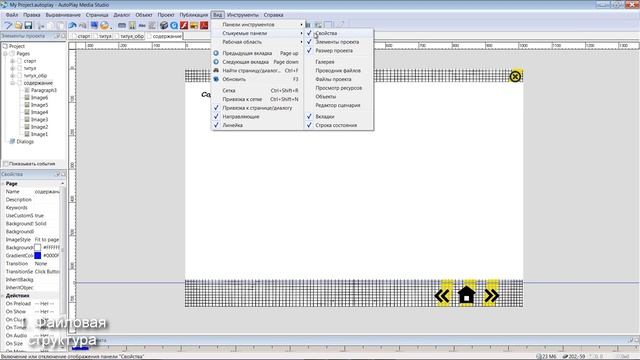Collapse the Pages tree node
The height and width of the screenshot is (360, 640).
5,53
